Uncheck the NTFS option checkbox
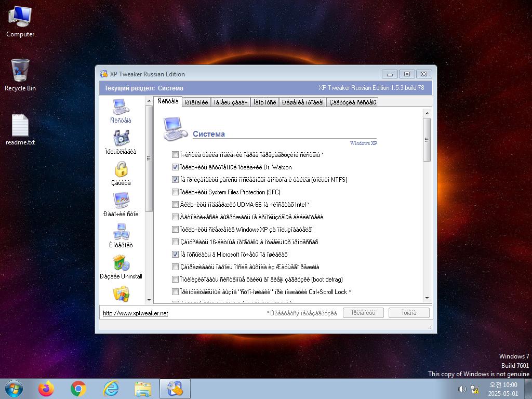This screenshot has height=399, width=532. click(x=175, y=179)
